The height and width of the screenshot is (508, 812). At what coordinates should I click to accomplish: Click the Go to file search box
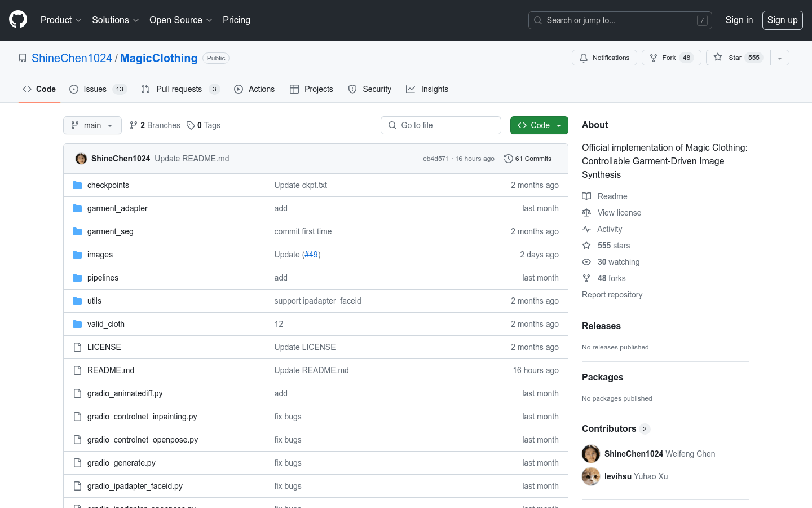point(441,125)
